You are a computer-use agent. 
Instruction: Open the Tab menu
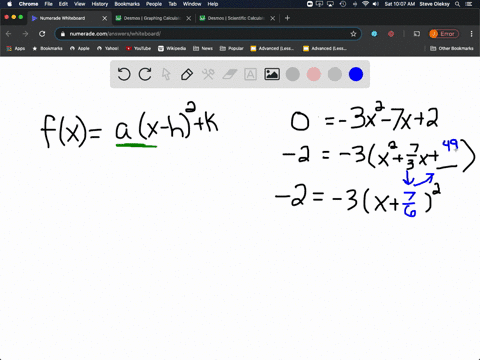point(172,4)
